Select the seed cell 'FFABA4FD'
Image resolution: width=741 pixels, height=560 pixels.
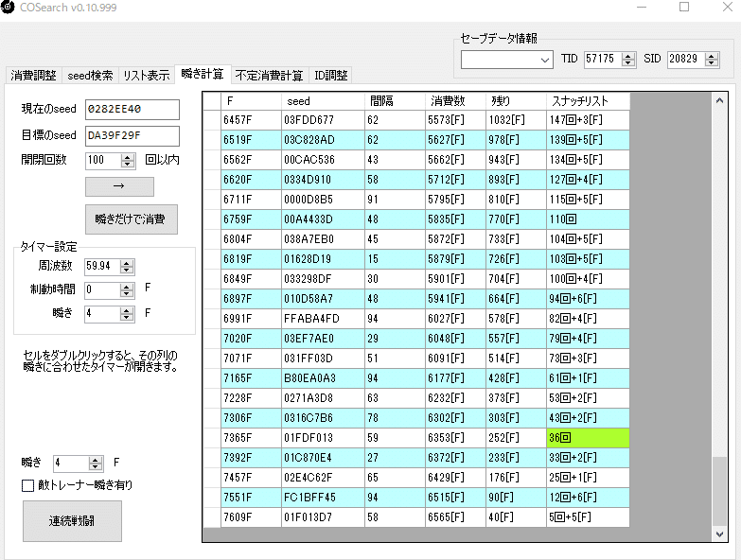323,319
